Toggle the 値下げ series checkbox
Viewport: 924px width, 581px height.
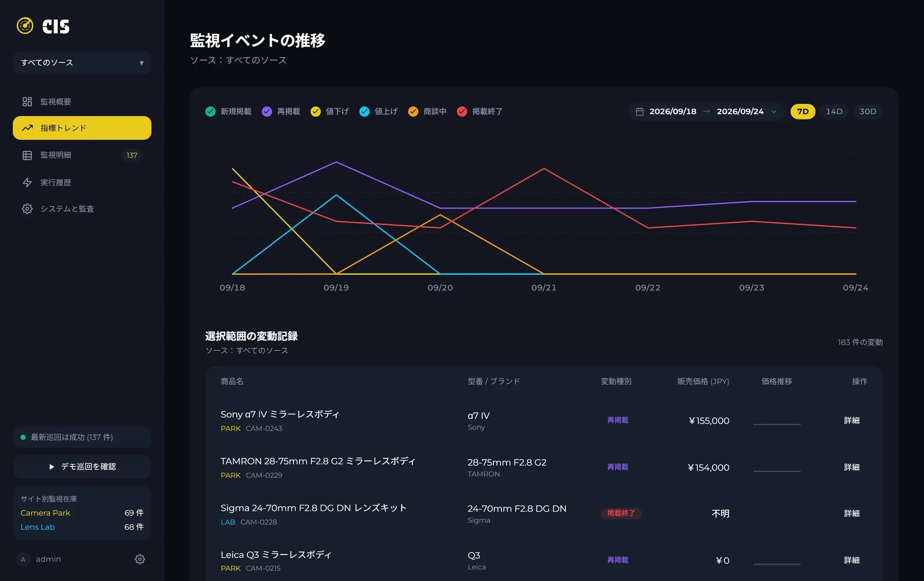315,112
